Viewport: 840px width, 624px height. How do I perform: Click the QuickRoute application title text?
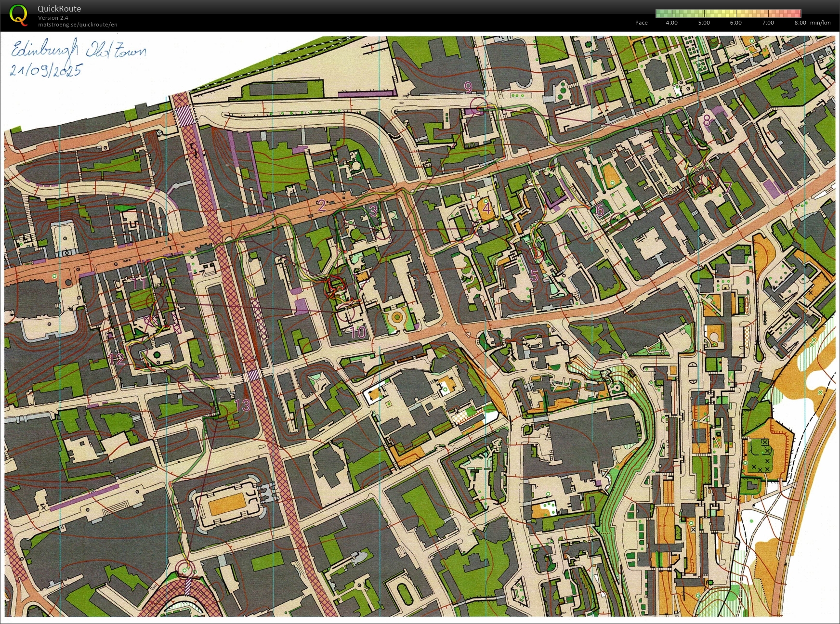point(59,9)
